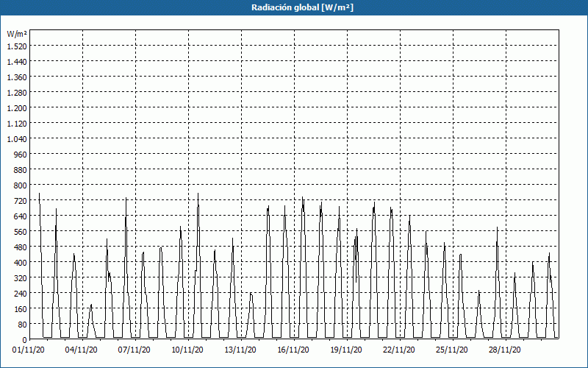Click the 1.520 y-axis value
The height and width of the screenshot is (368, 588).
point(17,46)
